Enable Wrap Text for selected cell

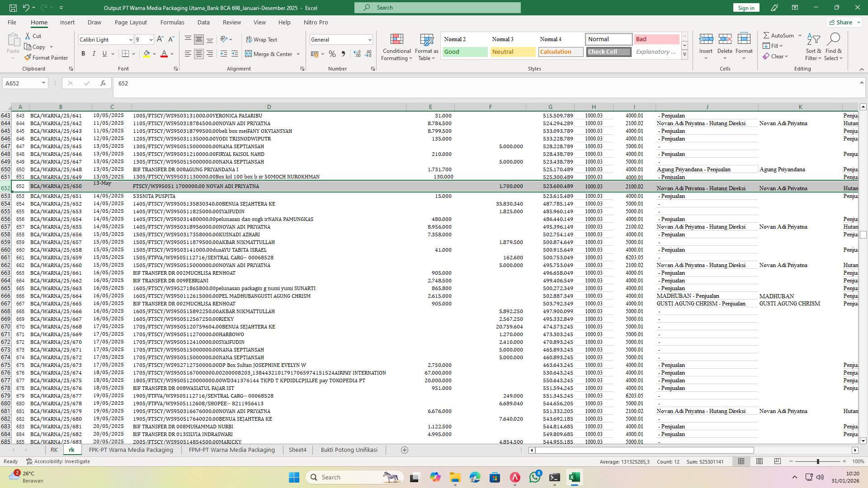point(262,40)
